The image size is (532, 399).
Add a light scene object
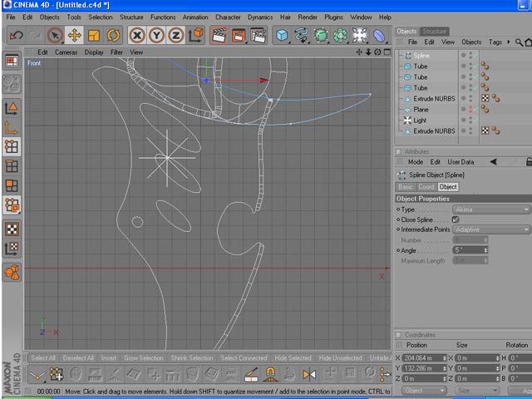coord(360,35)
